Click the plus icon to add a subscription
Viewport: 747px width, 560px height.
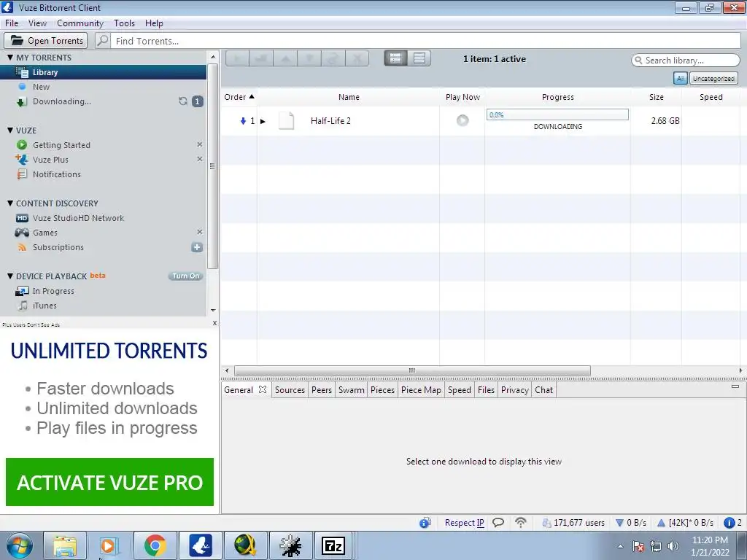[197, 247]
